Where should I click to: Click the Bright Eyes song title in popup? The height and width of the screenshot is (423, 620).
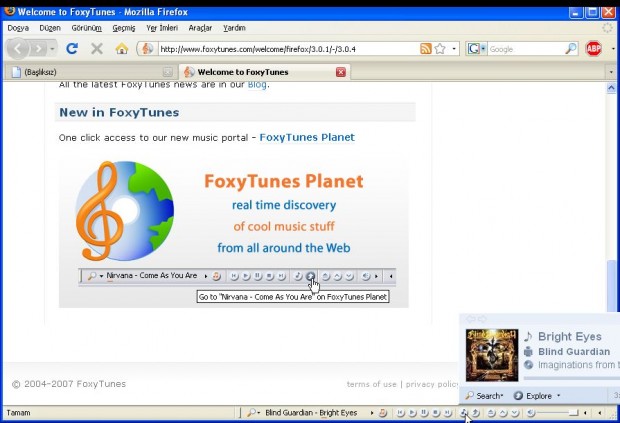click(570, 336)
